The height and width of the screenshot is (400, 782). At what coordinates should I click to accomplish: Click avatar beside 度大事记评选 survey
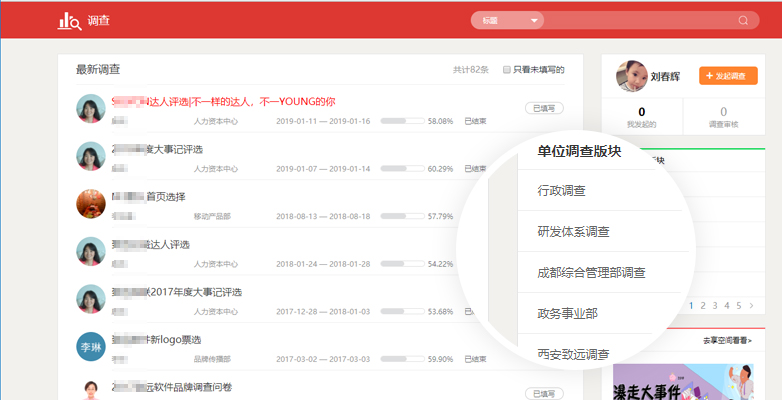[x=91, y=157]
